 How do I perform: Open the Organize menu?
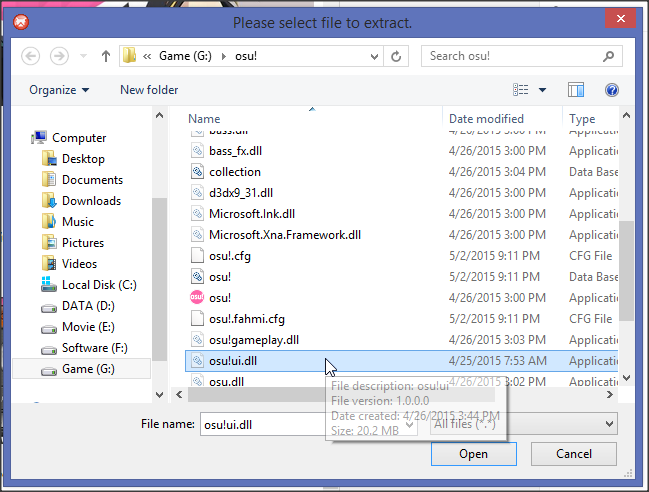[59, 90]
